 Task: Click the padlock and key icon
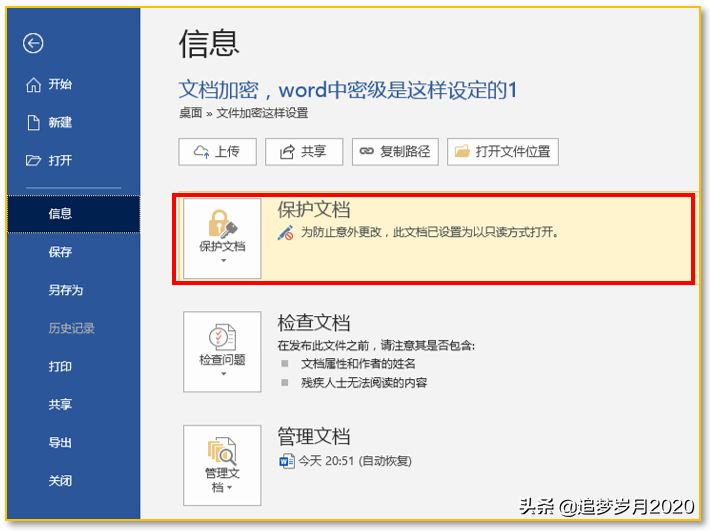pyautogui.click(x=222, y=224)
